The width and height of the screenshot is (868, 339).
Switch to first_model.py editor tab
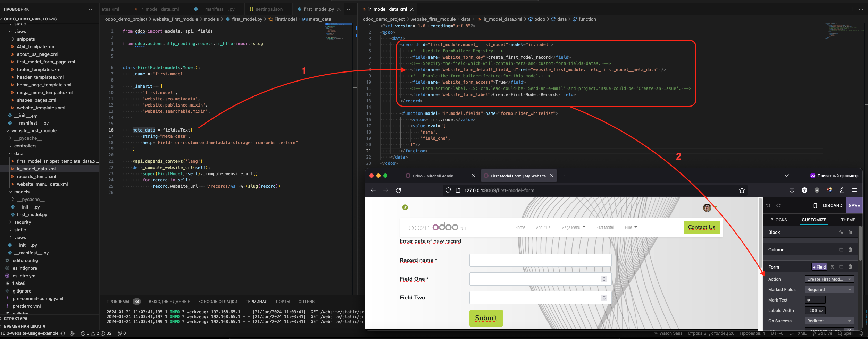pos(319,9)
